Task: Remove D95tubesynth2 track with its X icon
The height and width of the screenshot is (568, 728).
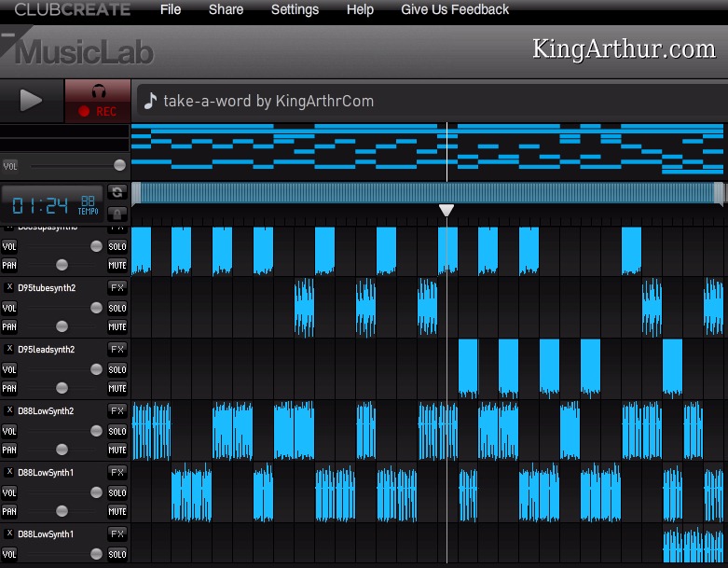Action: 8,287
